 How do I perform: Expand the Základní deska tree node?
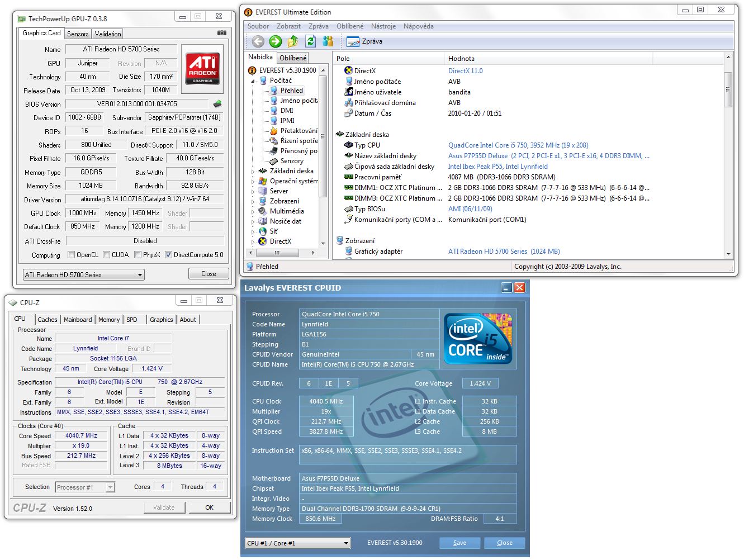[x=253, y=172]
